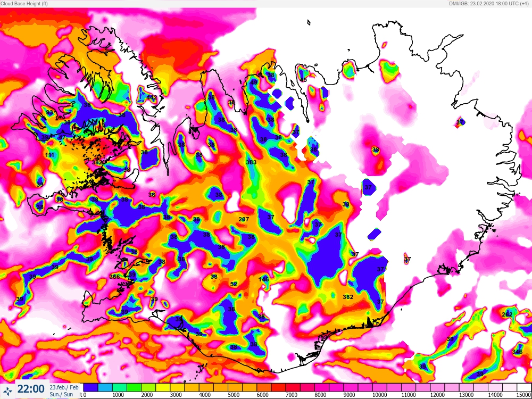This screenshot has height=399, width=532.
Task: Click the 10000 legend scale value
Action: [379, 395]
